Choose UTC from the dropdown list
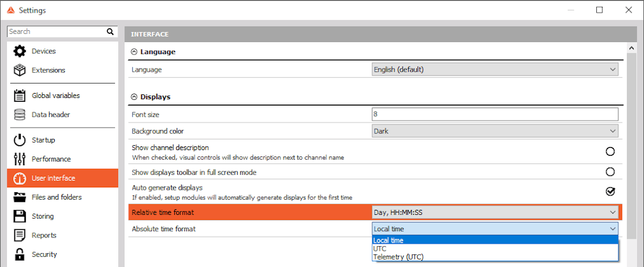 click(x=495, y=249)
